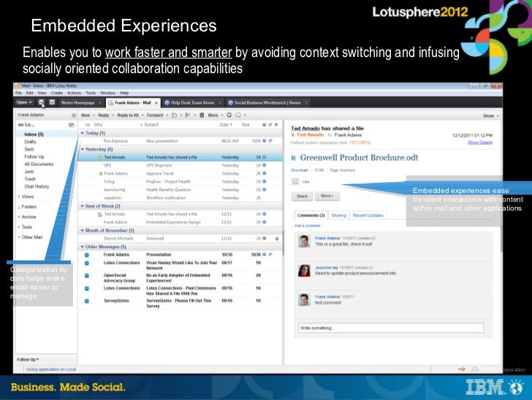Click the trash delete icon in mail toolbar

[202, 115]
